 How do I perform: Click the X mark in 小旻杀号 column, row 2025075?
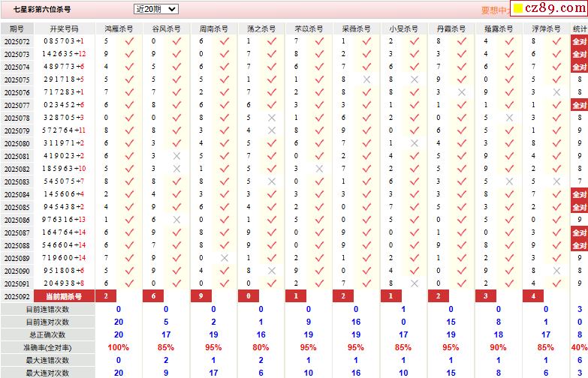point(415,79)
